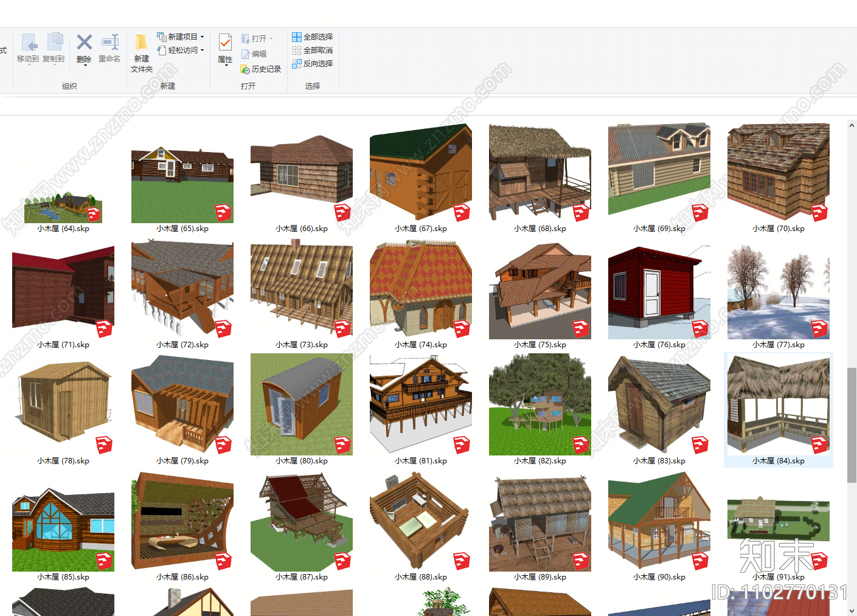Deselect all using 全部取消
This screenshot has height=616, width=857.
(x=312, y=50)
